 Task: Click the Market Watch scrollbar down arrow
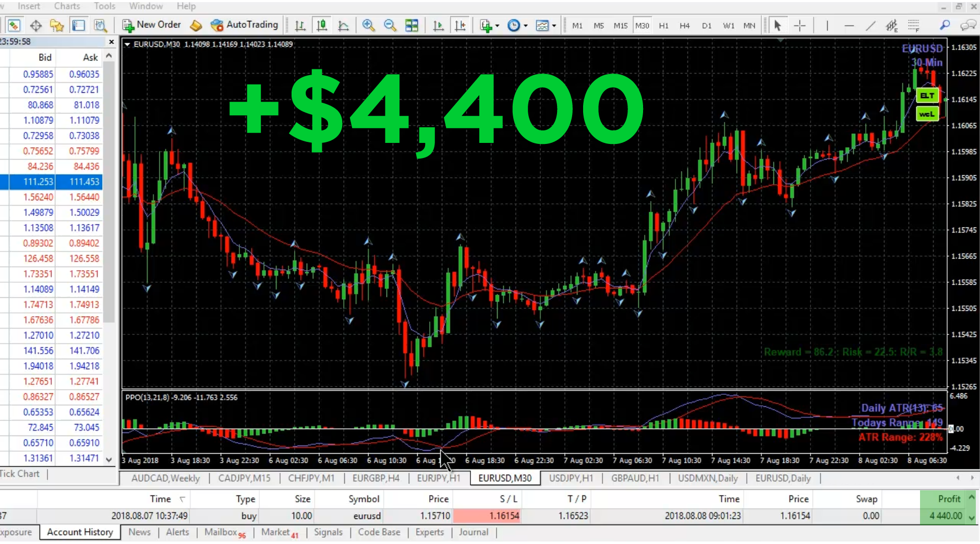(109, 460)
